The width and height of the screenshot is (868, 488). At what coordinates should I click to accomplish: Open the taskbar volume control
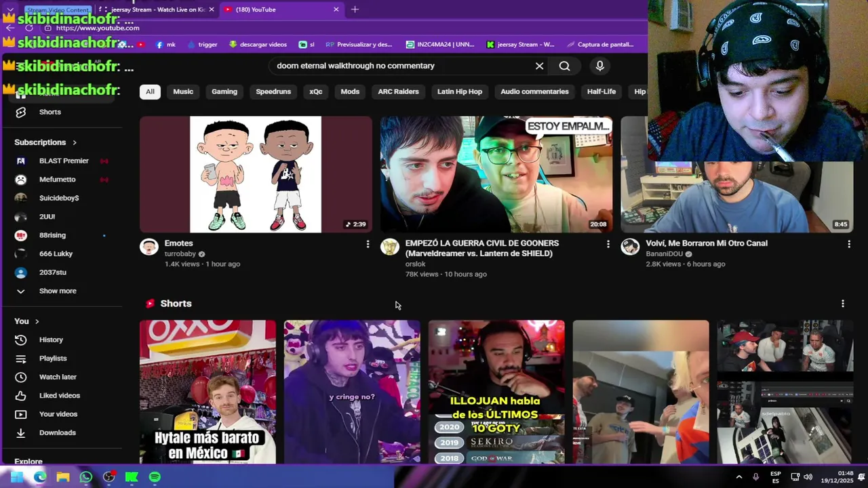(808, 477)
